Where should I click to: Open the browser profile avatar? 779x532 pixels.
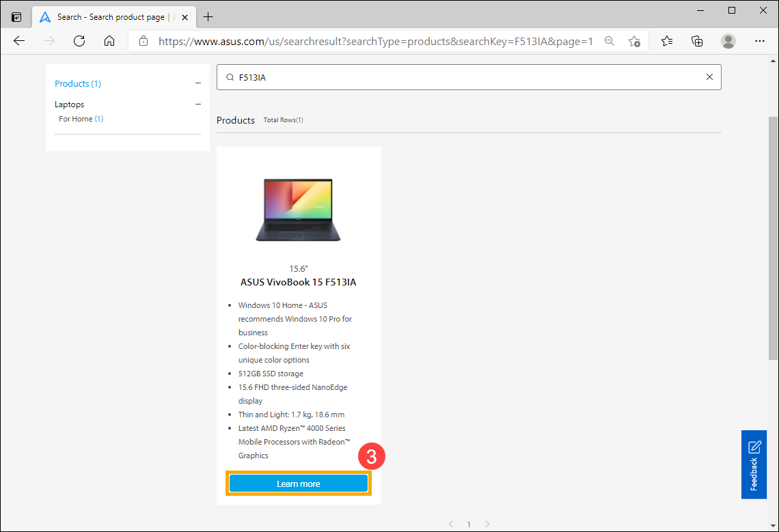point(728,41)
